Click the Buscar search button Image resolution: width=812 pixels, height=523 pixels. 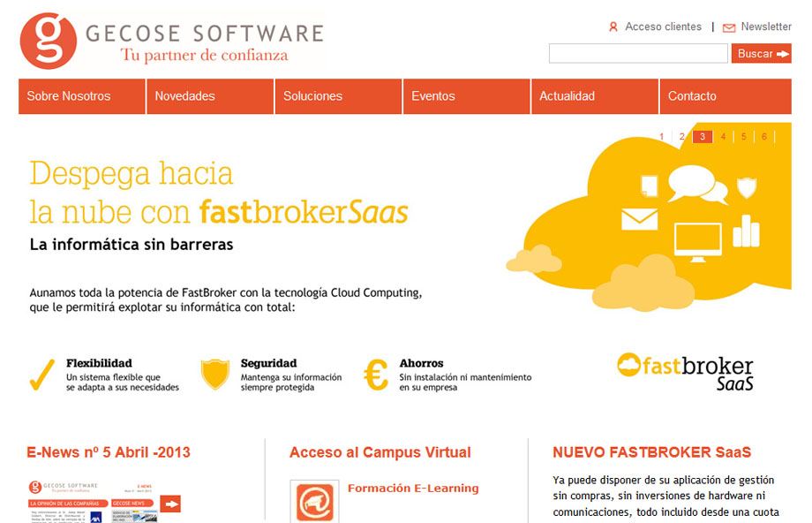761,53
